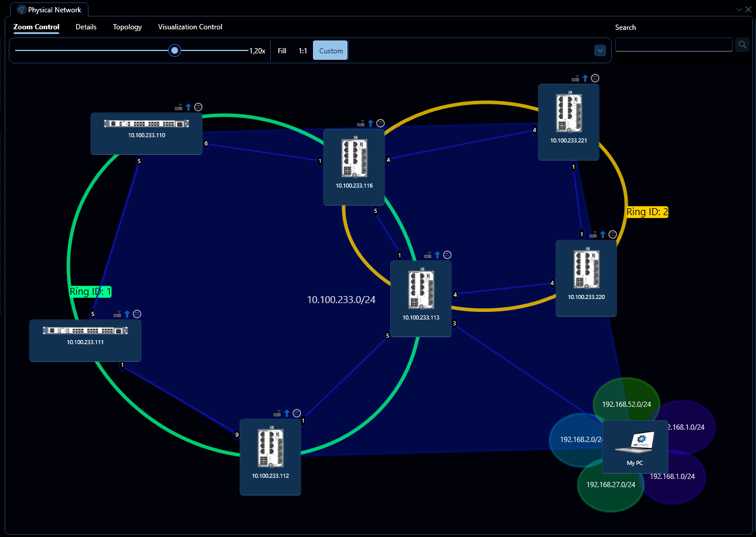Click the firmware upload arrow above switch 10.100.233.110
Image resolution: width=756 pixels, height=537 pixels.
188,107
